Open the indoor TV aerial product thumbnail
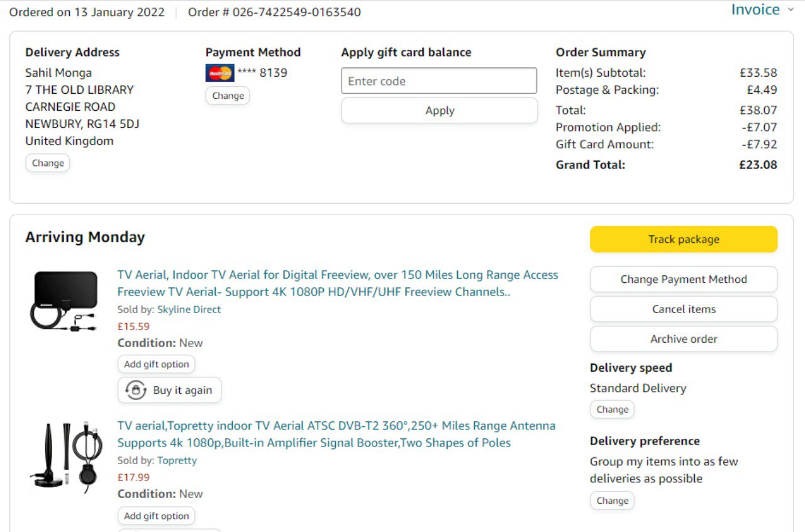This screenshot has height=532, width=805. (64, 301)
